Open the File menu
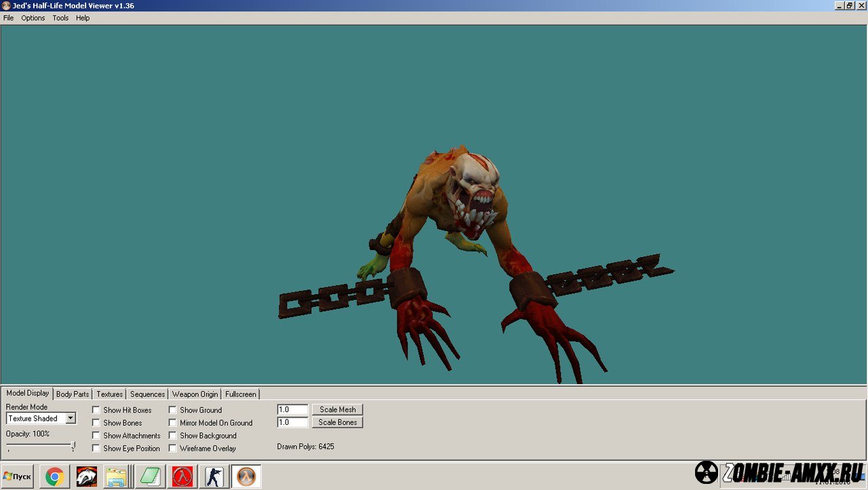Image resolution: width=868 pixels, height=490 pixels. click(x=8, y=18)
